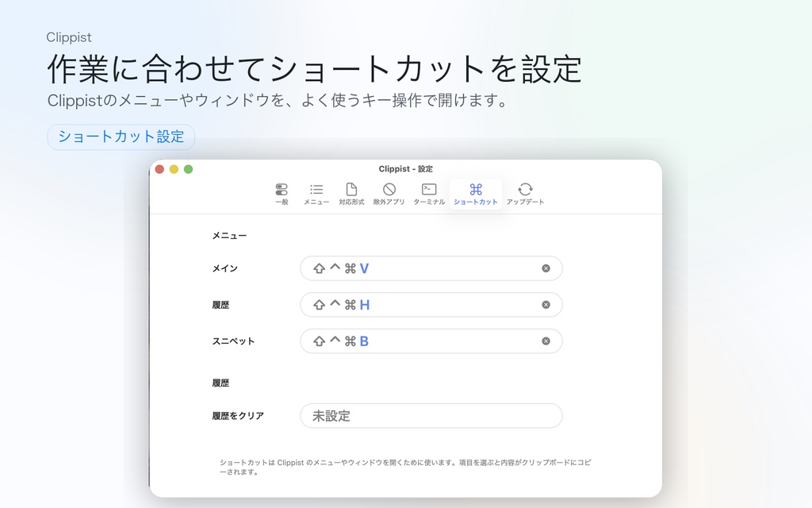Image resolution: width=812 pixels, height=508 pixels.
Task: Click the 履歴 section heading above 履歴をクリア
Action: pyautogui.click(x=220, y=383)
